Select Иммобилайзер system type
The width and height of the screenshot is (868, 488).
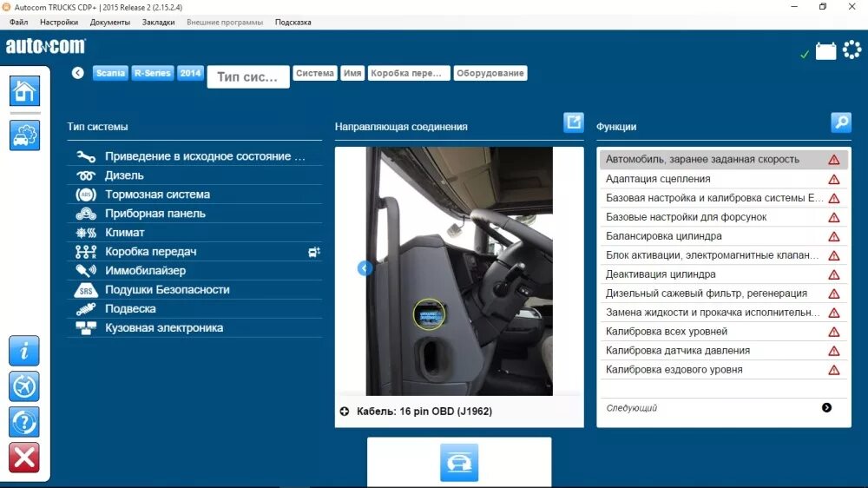click(x=194, y=271)
